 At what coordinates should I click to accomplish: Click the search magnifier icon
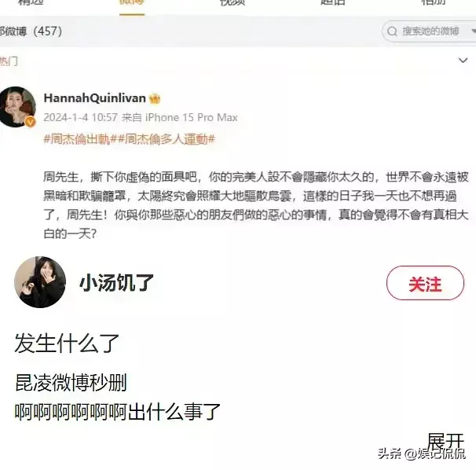tap(392, 31)
